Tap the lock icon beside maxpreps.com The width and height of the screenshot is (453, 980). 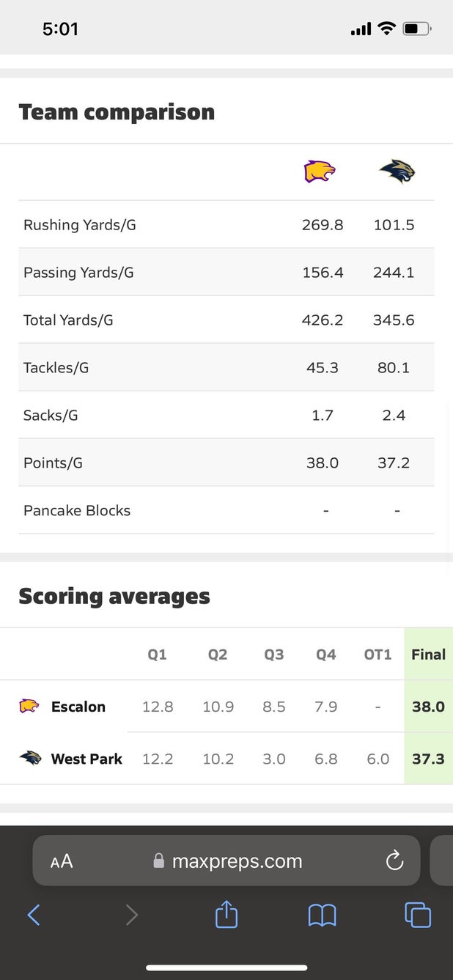[158, 861]
